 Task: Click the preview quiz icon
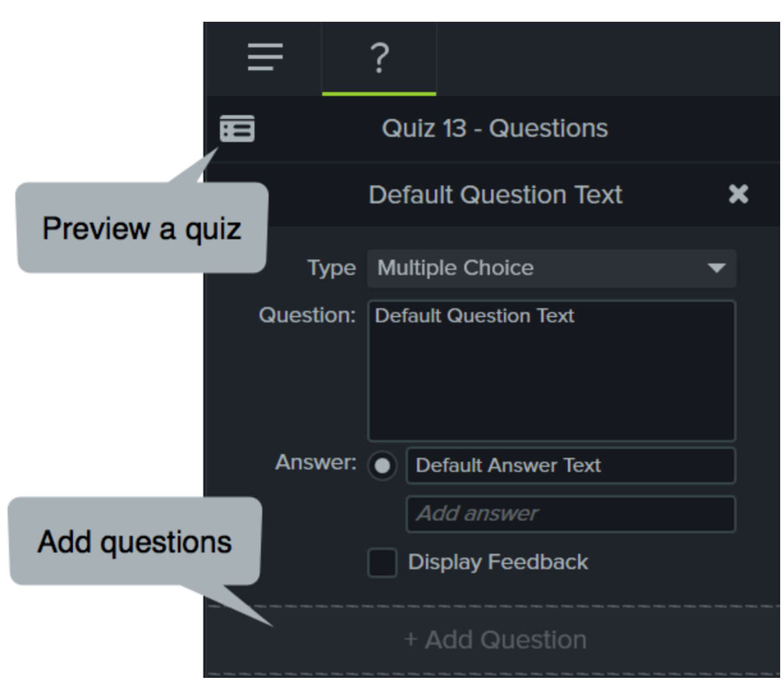click(237, 129)
